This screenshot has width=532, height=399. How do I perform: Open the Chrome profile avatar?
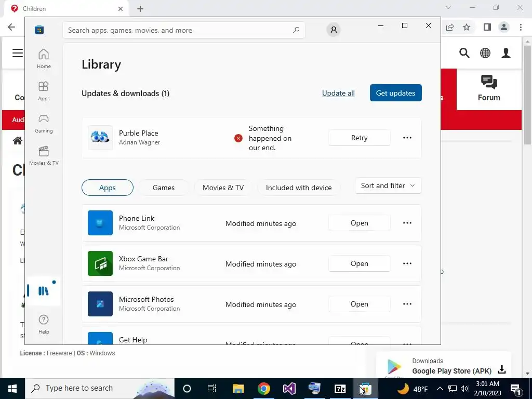(504, 27)
